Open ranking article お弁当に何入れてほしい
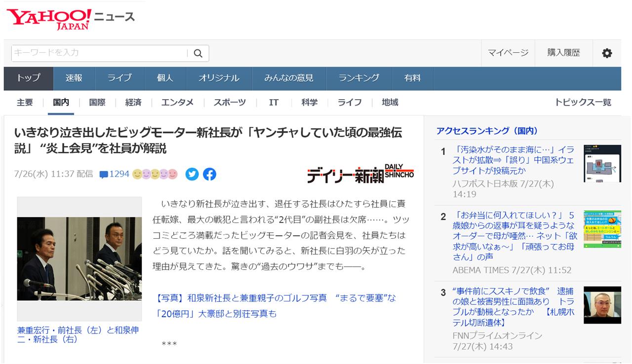The image size is (632, 364). pyautogui.click(x=515, y=236)
